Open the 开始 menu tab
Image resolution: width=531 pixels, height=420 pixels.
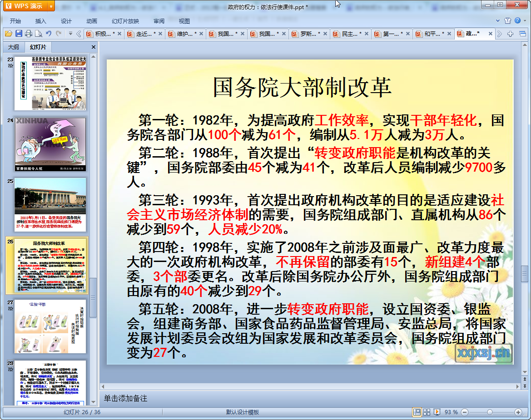(x=15, y=21)
